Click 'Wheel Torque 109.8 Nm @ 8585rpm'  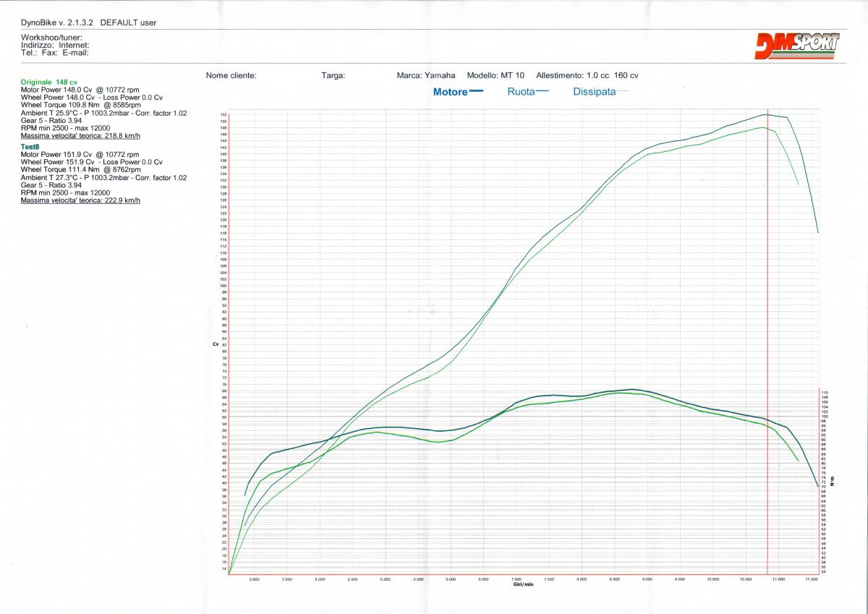pos(81,105)
